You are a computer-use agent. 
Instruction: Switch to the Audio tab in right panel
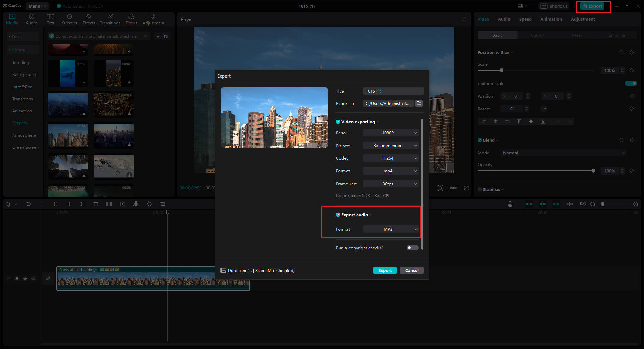(x=504, y=19)
